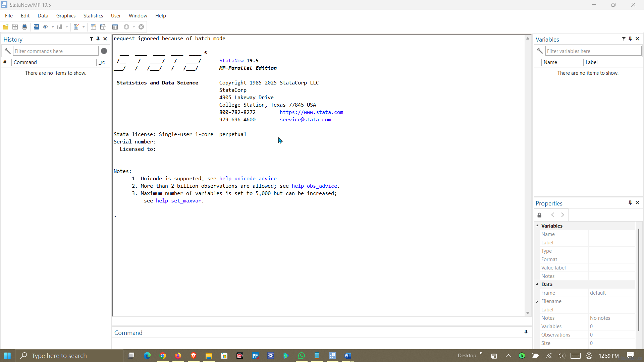Toggle the History panel pin
644x362 pixels.
98,39
